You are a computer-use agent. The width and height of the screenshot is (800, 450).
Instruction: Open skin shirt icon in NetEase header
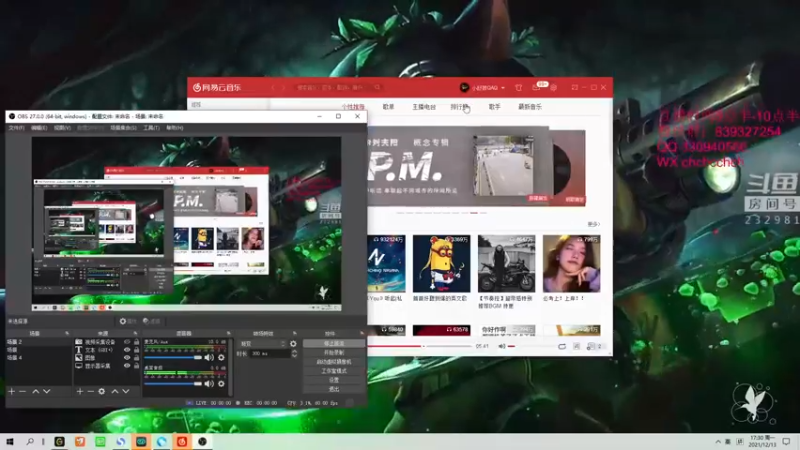pyautogui.click(x=518, y=88)
